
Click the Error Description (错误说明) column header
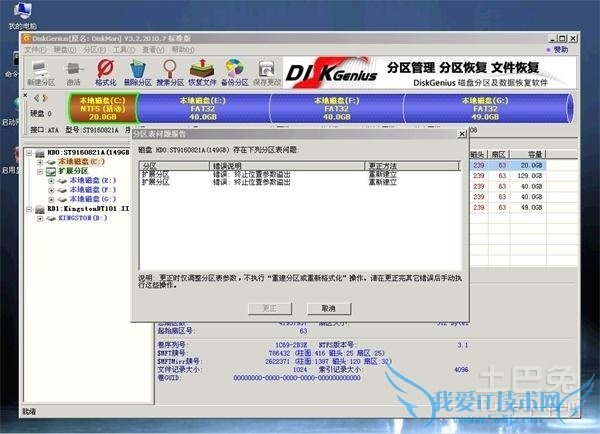coord(287,166)
